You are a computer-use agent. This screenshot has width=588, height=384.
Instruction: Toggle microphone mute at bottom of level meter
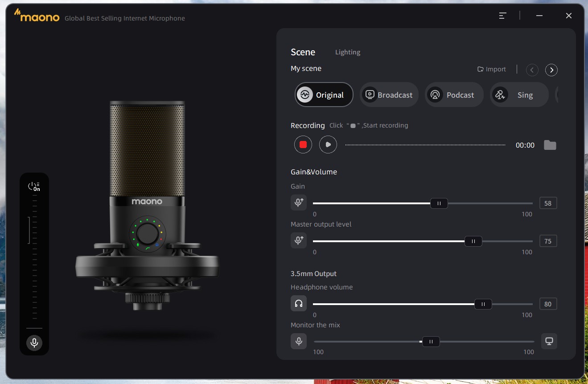tap(34, 343)
